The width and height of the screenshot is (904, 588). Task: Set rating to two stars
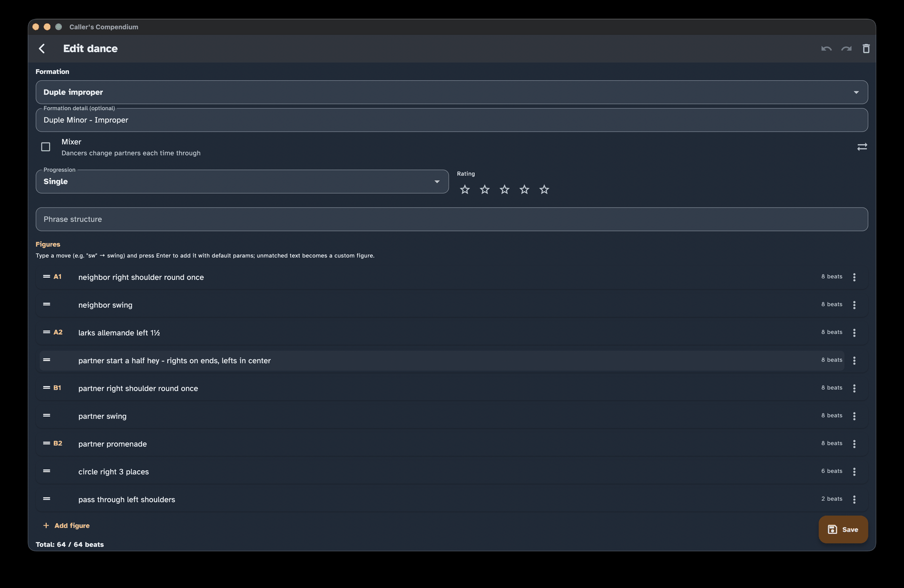coord(485,189)
